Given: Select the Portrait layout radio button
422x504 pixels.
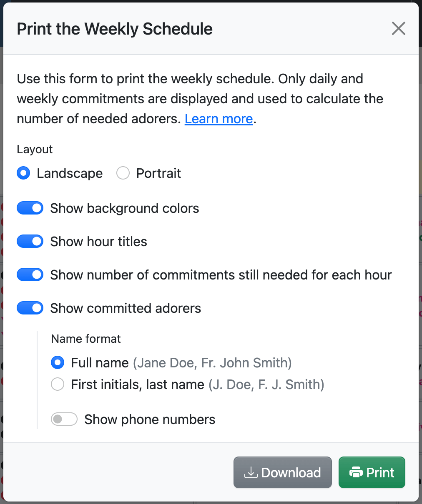Looking at the screenshot, I should [x=123, y=173].
